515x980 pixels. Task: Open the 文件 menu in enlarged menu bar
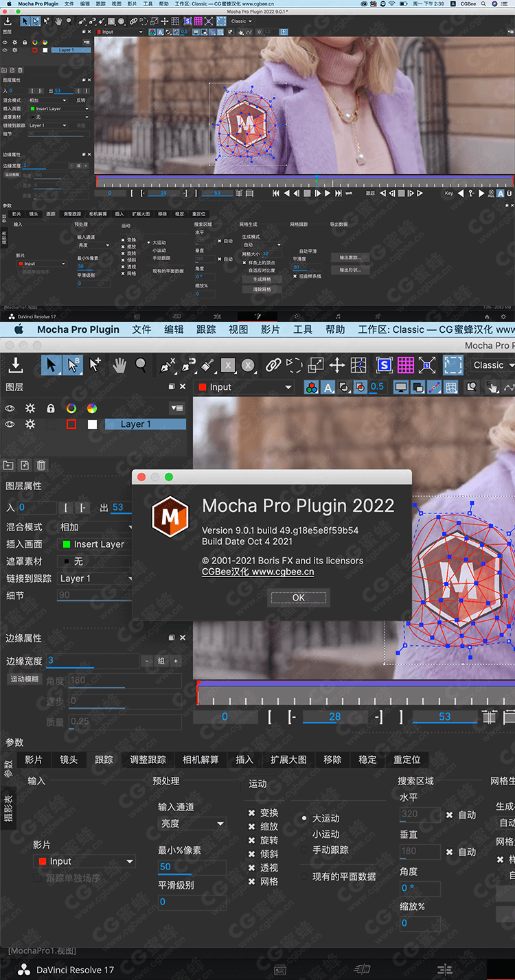tap(141, 329)
